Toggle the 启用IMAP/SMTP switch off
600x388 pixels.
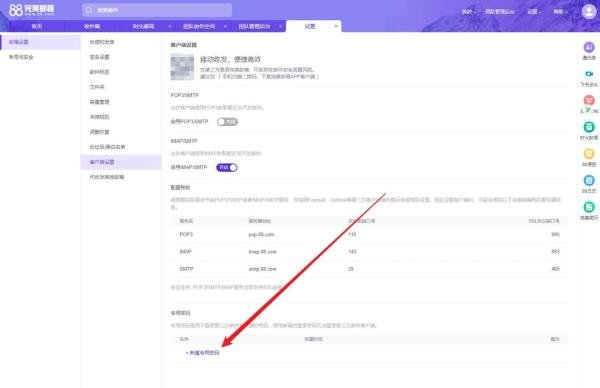tap(227, 168)
